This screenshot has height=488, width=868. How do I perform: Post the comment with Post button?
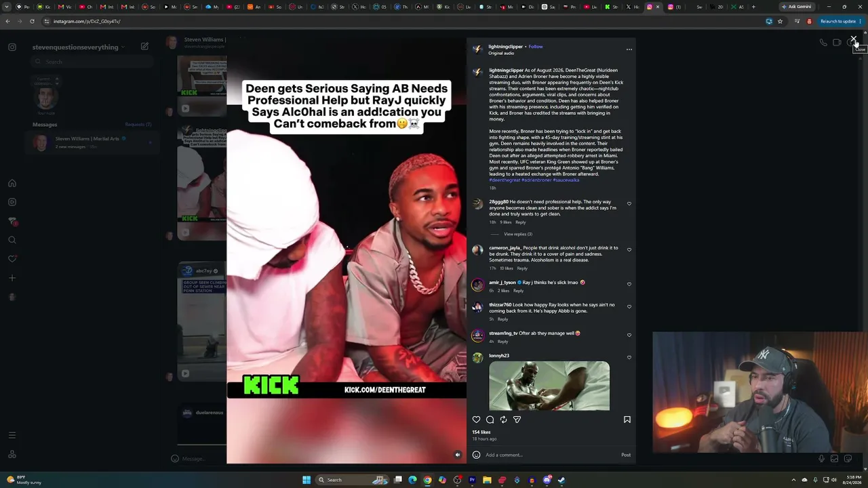coord(626,455)
